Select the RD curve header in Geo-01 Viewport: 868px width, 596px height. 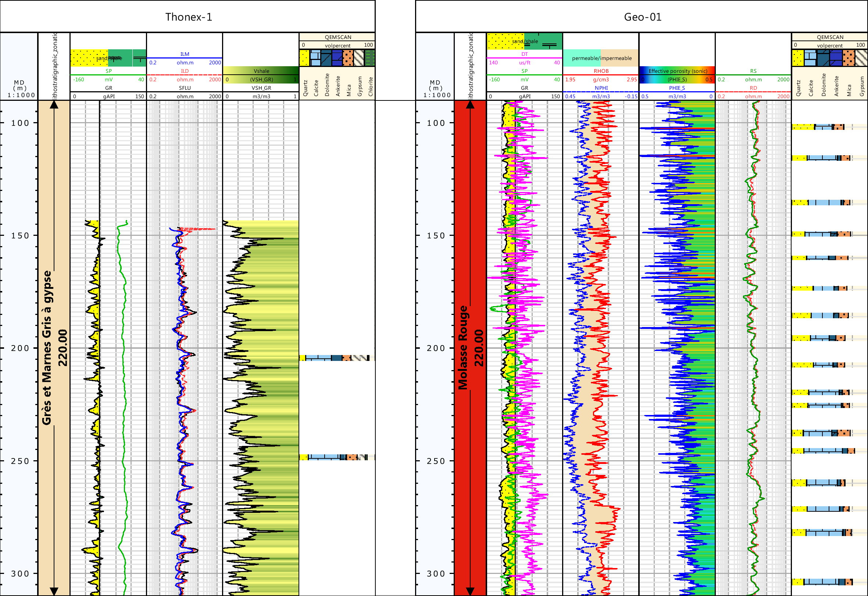753,88
